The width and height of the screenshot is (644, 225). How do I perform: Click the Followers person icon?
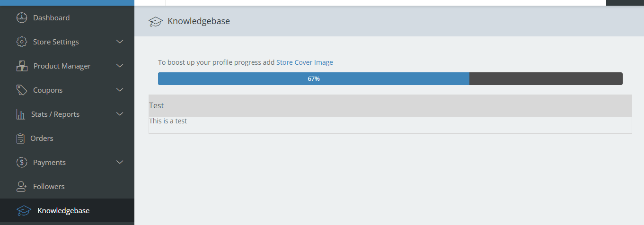[x=22, y=187]
